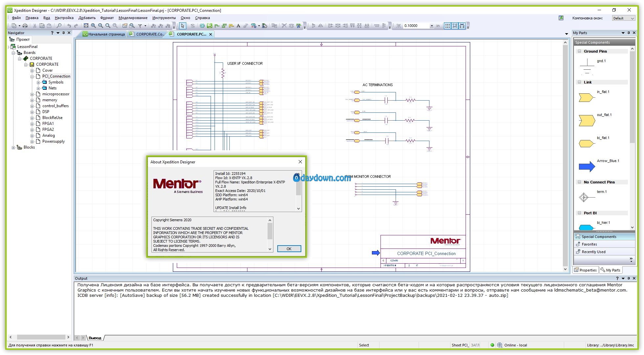
Task: Click the Zoom Out icon
Action: tap(101, 26)
